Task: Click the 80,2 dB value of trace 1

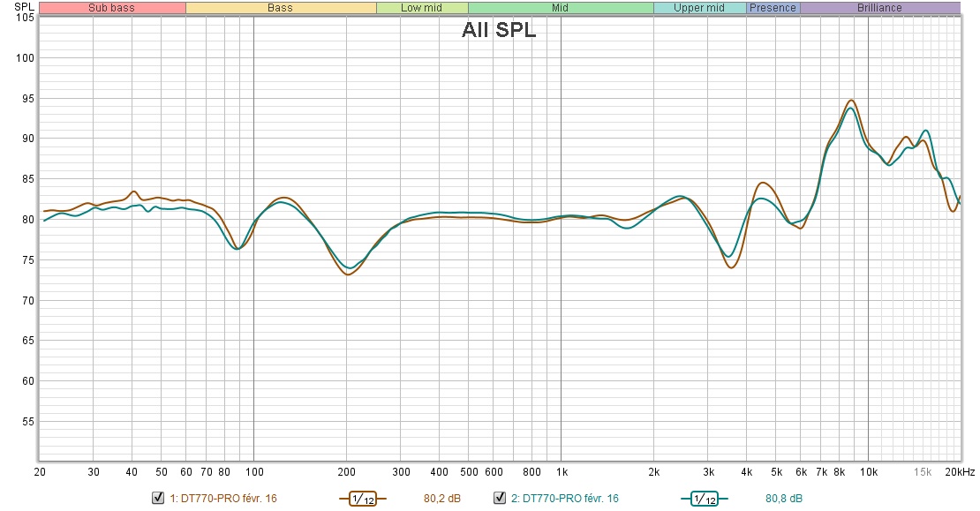Action: coord(441,499)
